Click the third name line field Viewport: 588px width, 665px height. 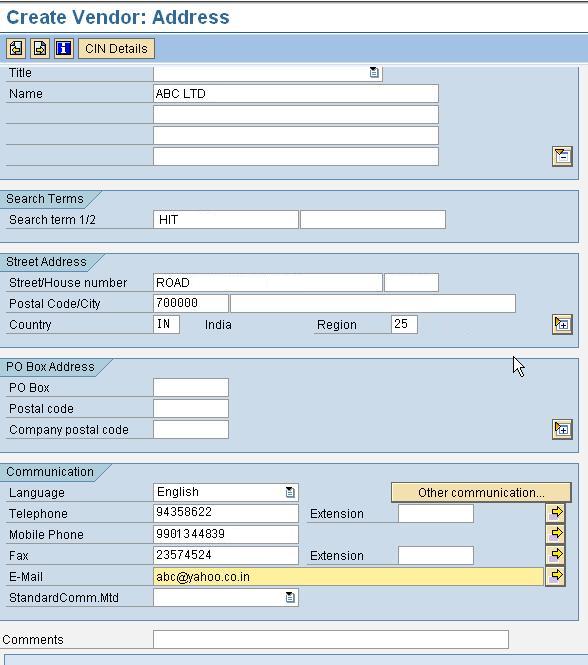click(x=296, y=135)
